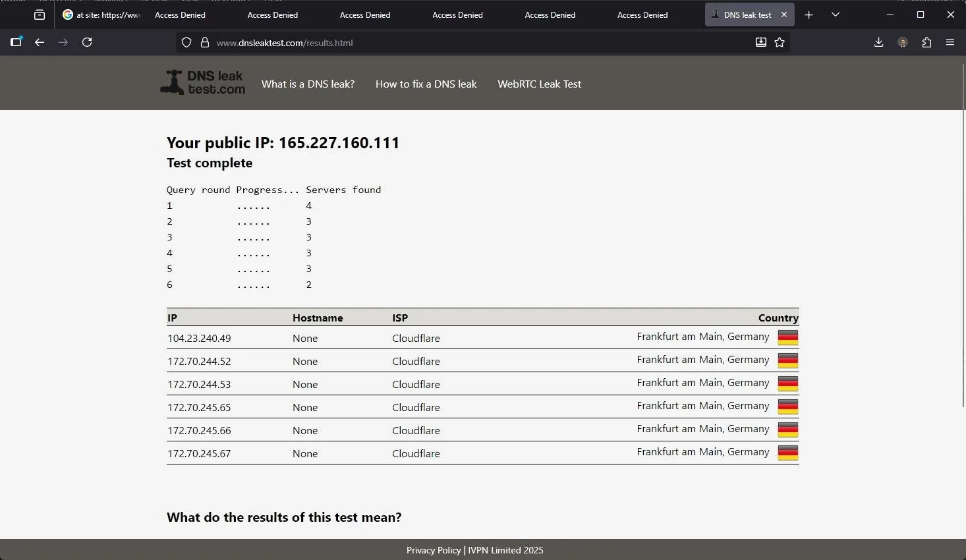Open the WebRTC Leak Test page
Viewport: 966px width, 560px height.
(539, 84)
